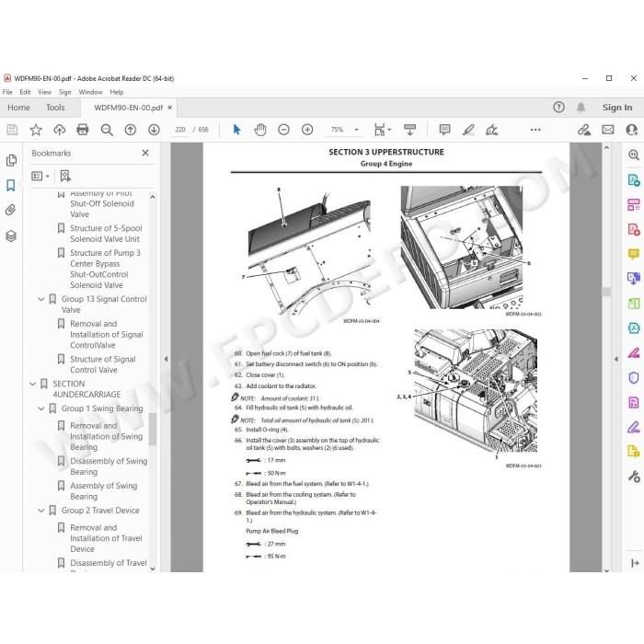The width and height of the screenshot is (644, 644).
Task: Send file by email envelope icon
Action: (608, 130)
